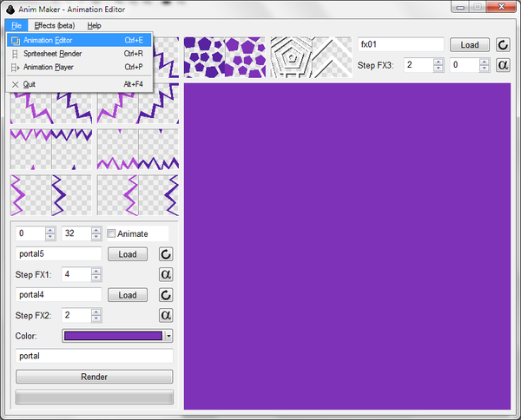Viewport: 521px width, 420px height.
Task: Open the File menu
Action: coord(16,25)
